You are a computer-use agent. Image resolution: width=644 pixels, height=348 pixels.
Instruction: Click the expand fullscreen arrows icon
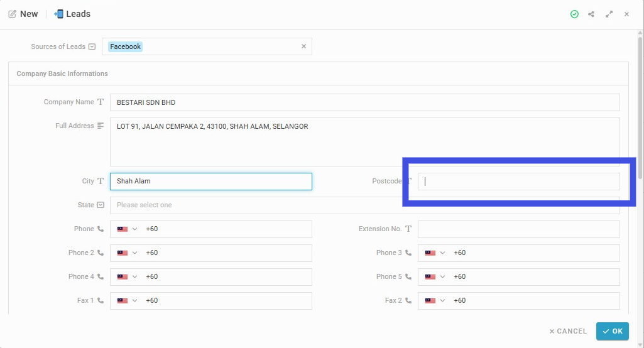609,14
